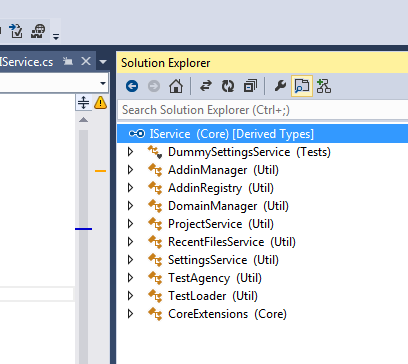Click the yellow warning triangle icon
The height and width of the screenshot is (364, 408).
point(100,102)
